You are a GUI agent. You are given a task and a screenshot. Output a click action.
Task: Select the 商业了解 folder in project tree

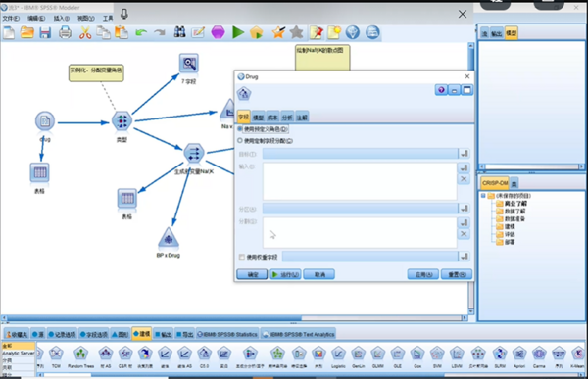[515, 204]
